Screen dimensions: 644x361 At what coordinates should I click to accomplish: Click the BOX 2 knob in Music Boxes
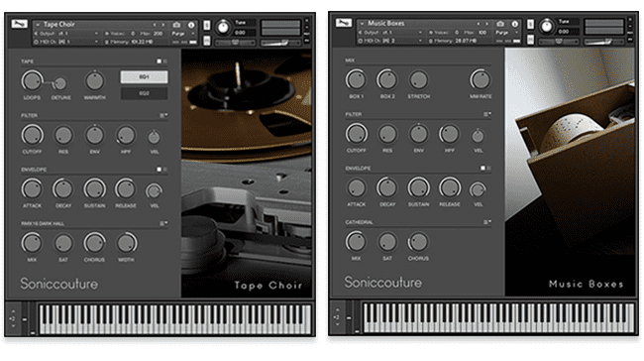(386, 79)
